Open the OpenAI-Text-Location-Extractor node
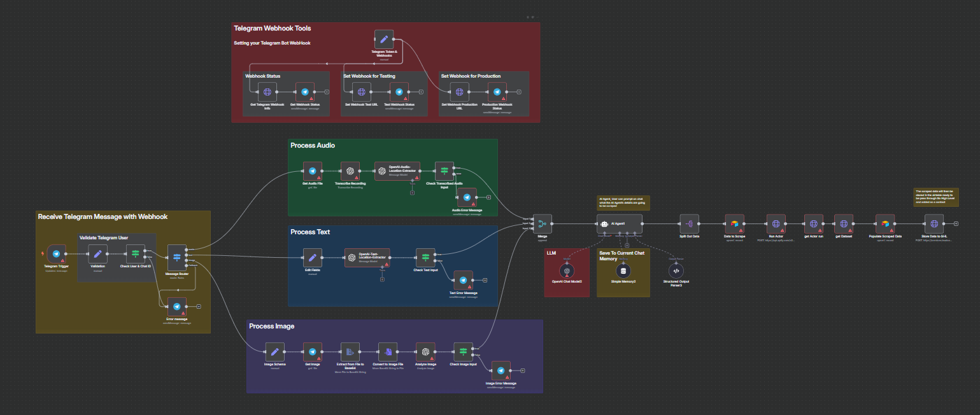This screenshot has height=415, width=980. 367,257
